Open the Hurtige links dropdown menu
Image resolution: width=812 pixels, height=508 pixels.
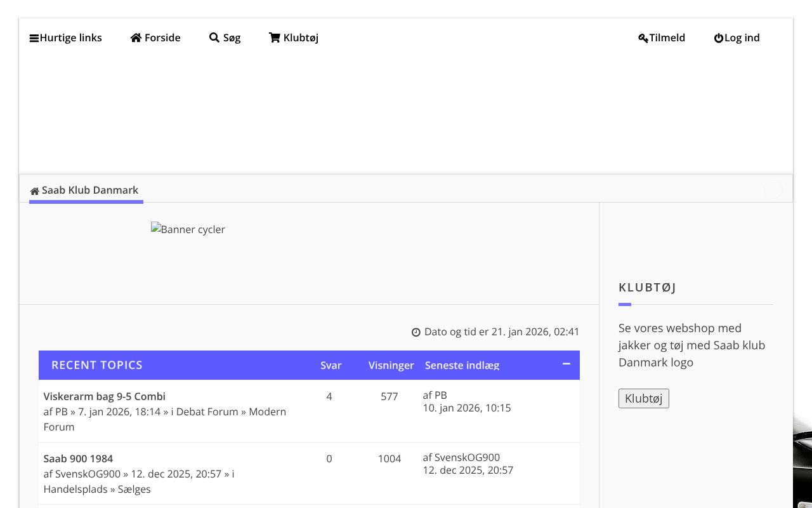70,38
